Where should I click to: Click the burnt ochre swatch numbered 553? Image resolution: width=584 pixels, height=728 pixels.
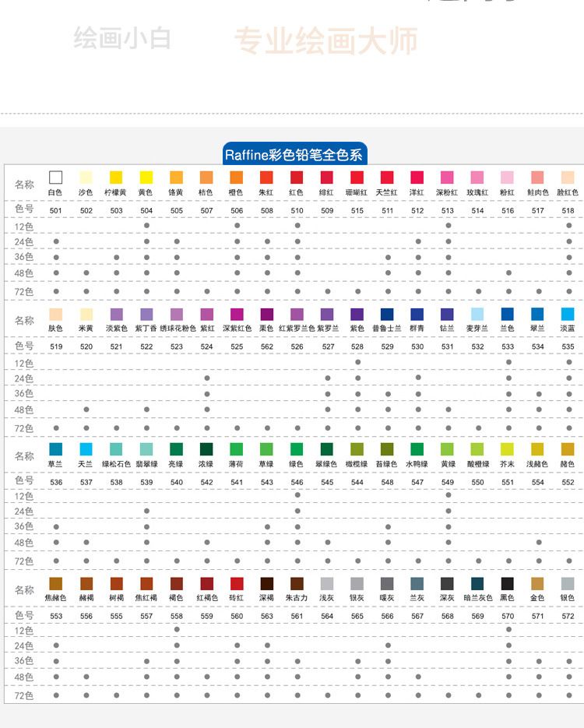tap(56, 584)
